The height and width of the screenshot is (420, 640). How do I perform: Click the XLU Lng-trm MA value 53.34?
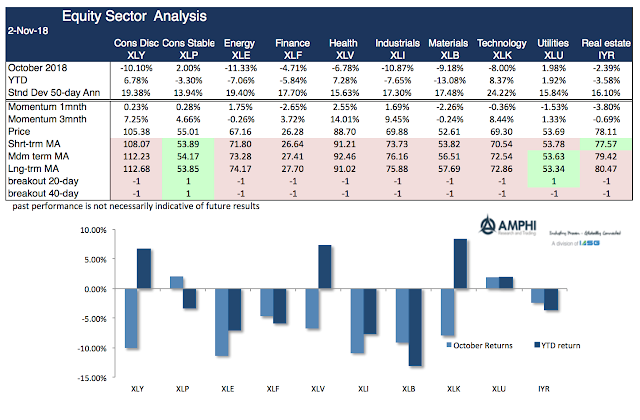click(553, 168)
